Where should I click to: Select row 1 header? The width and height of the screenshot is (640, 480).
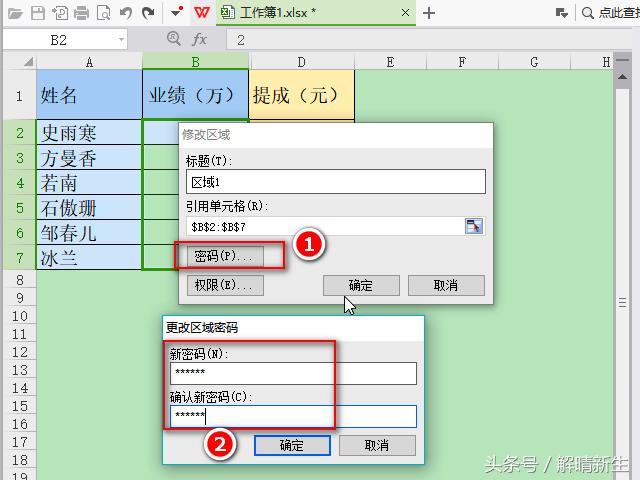point(19,96)
